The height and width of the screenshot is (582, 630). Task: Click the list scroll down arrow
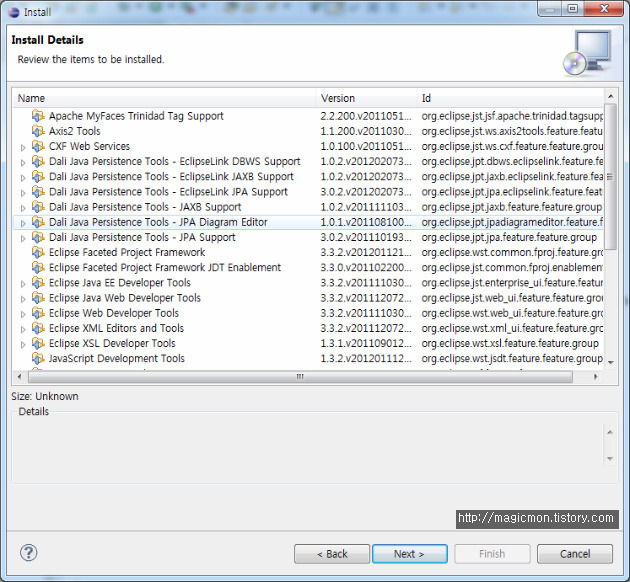[x=610, y=363]
